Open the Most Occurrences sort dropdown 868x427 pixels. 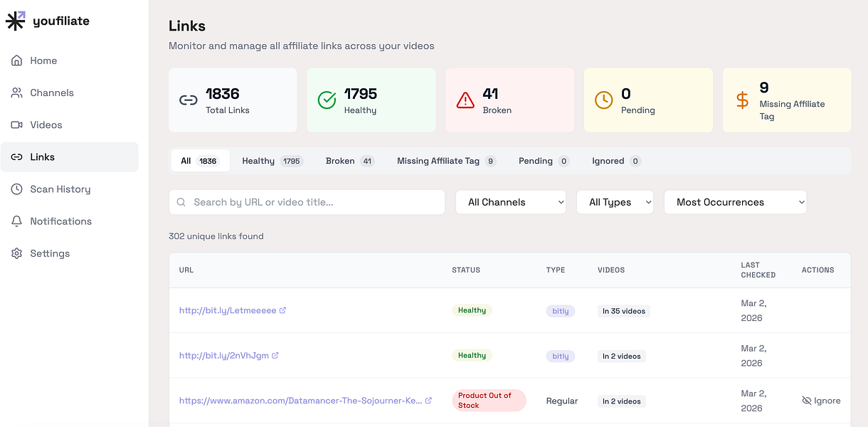click(735, 202)
